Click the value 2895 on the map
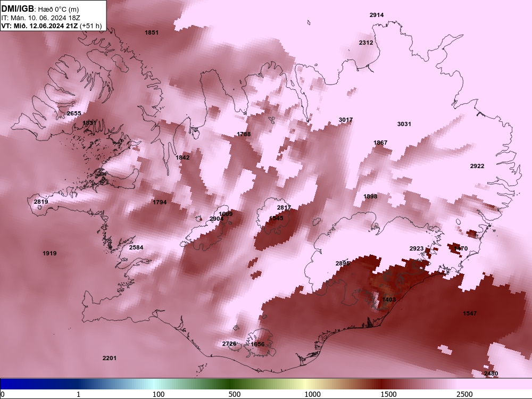 pos(342,264)
